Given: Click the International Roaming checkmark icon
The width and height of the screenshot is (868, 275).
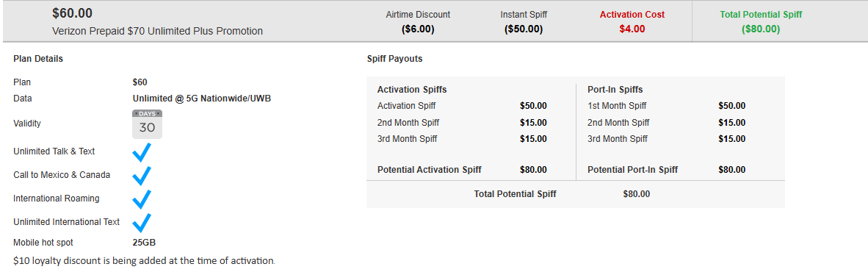Looking at the screenshot, I should coord(142,199).
